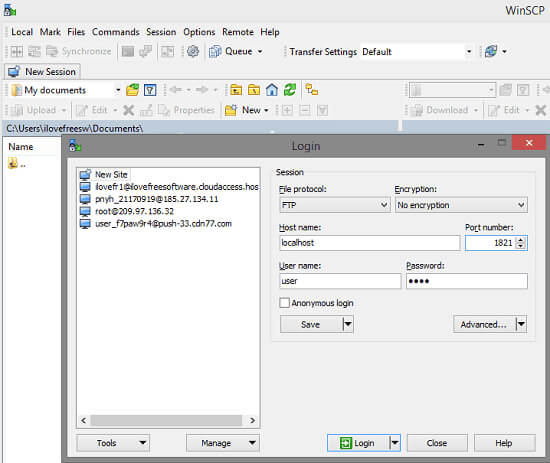The width and height of the screenshot is (550, 463).
Task: Click the local panel filter icon
Action: [150, 90]
